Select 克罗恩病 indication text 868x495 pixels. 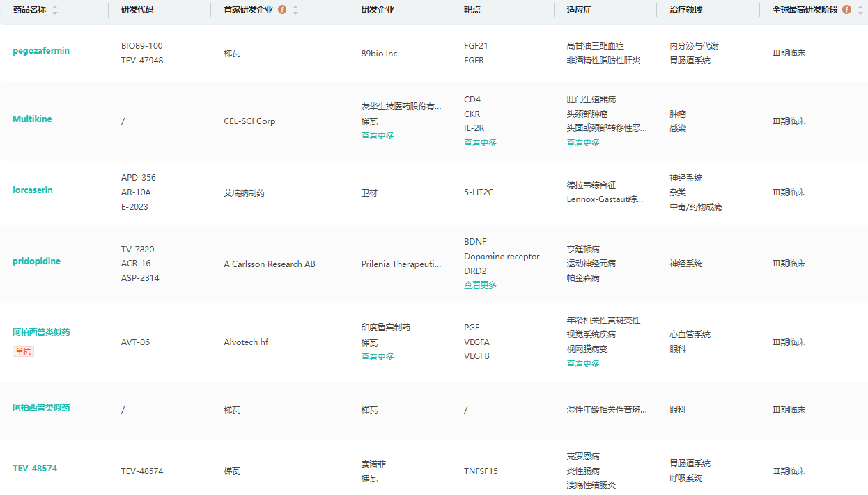point(583,457)
